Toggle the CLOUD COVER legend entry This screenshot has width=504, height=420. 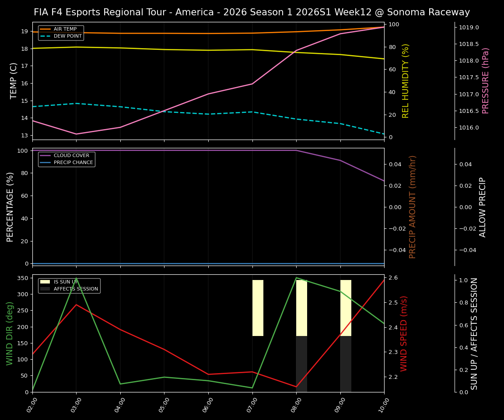tap(72, 155)
